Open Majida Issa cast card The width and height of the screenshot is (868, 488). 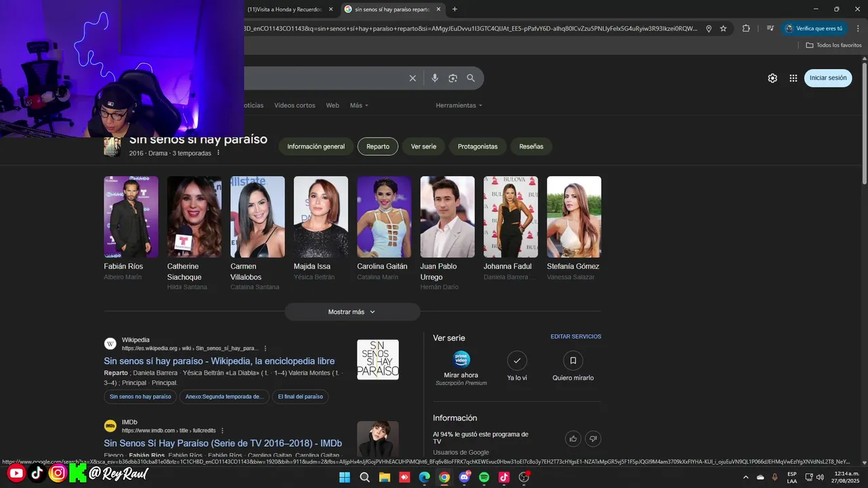click(x=321, y=228)
